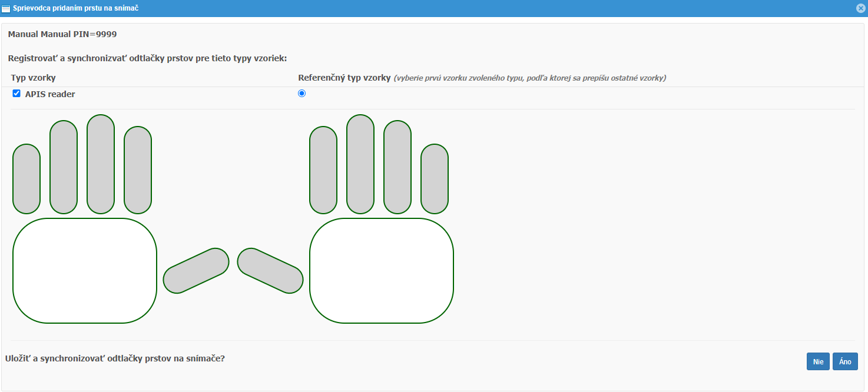This screenshot has width=868, height=392.
Task: Select the left hand index finger
Action: pyautogui.click(x=138, y=170)
